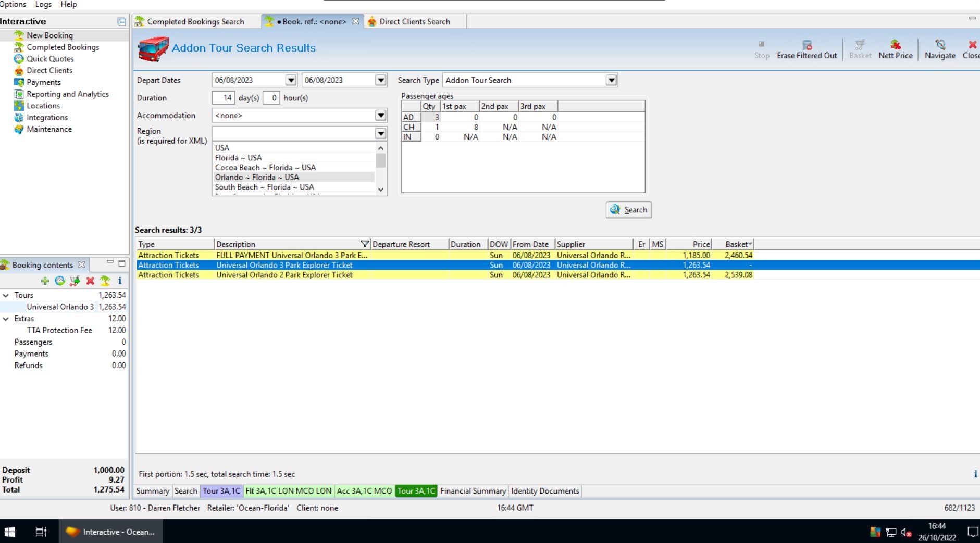Open Task View on the taskbar
This screenshot has width=980, height=543.
[x=41, y=532]
